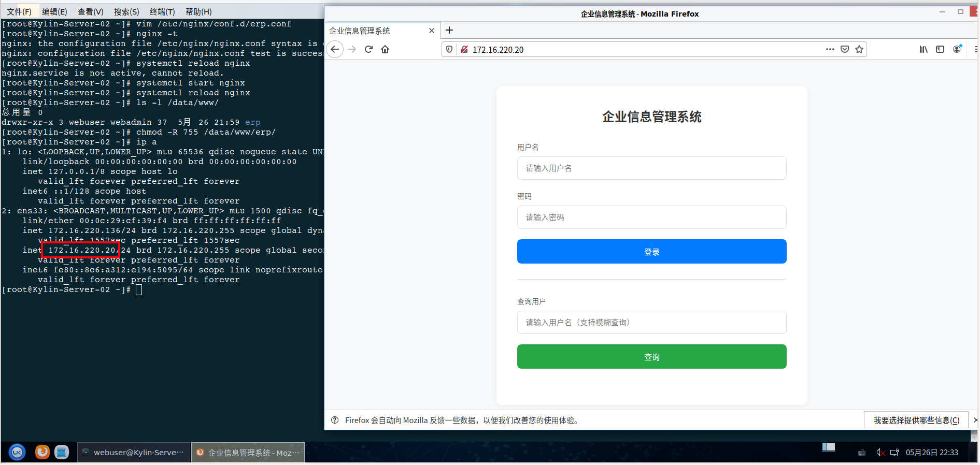980x465 pixels.
Task: Open Firefox home page icon
Action: [385, 49]
